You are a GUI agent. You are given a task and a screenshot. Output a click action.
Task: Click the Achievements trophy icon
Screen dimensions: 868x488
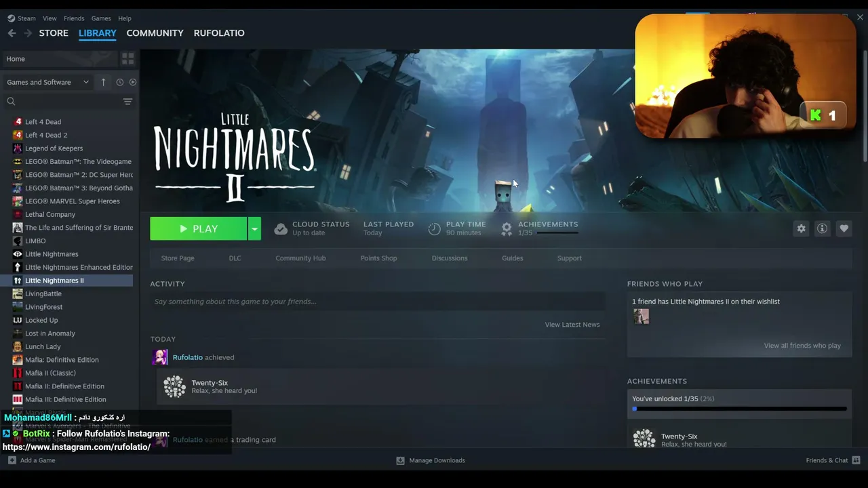coord(507,229)
